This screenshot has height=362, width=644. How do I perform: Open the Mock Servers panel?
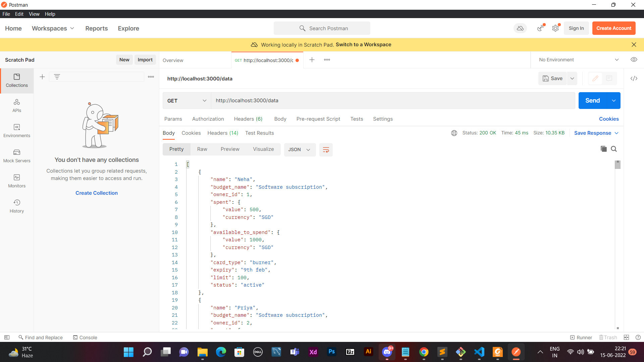pyautogui.click(x=17, y=156)
